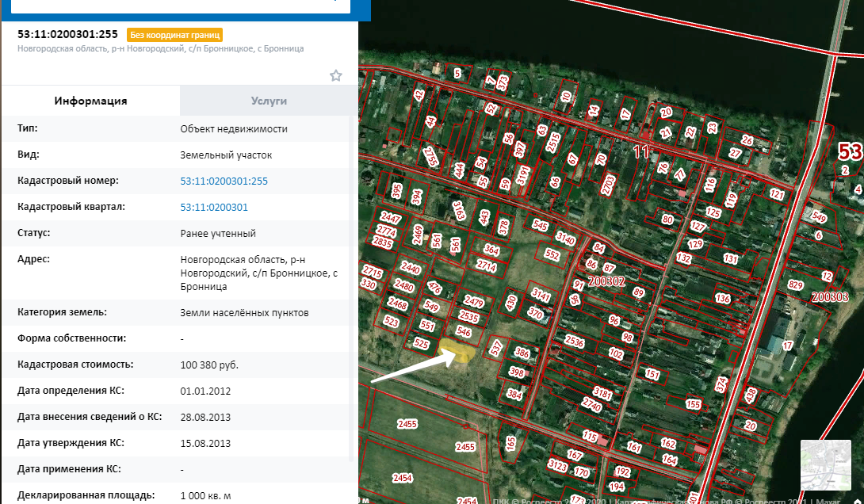Switch to the Услуги tab
Viewport: 864px width, 504px height.
pos(269,101)
